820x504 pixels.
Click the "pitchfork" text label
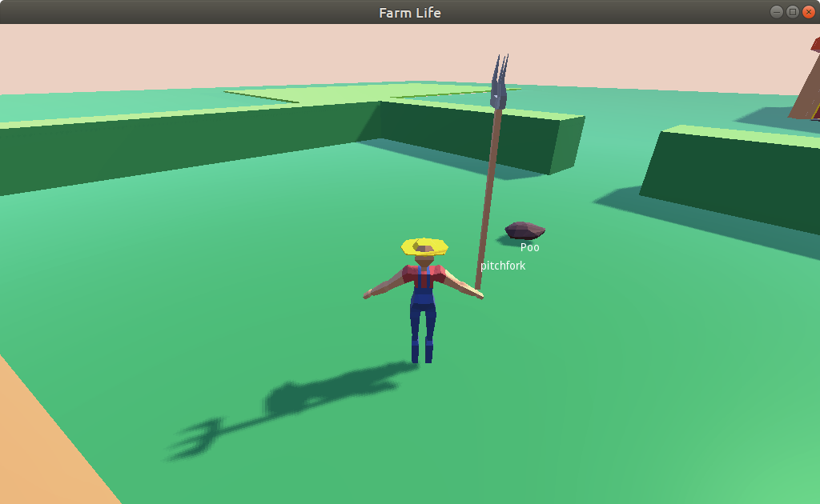[503, 266]
